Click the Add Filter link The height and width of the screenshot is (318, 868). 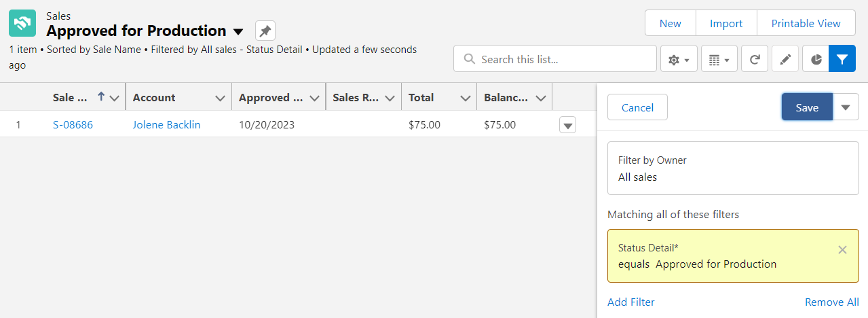point(631,302)
